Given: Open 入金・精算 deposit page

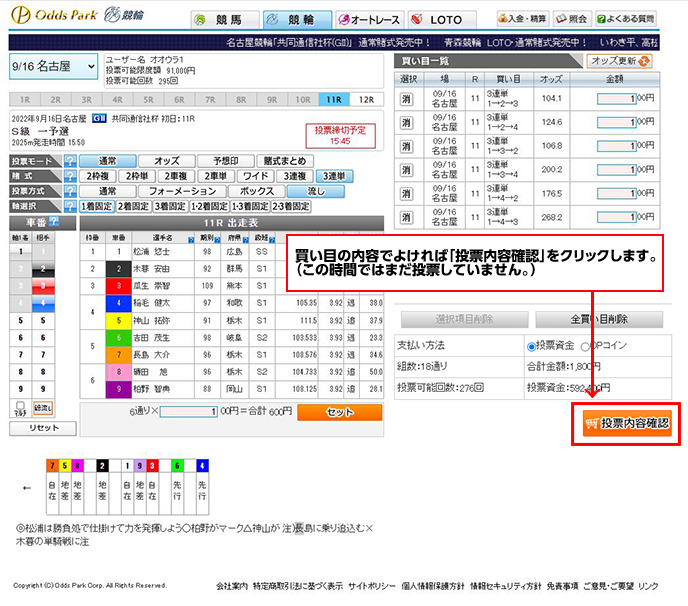Looking at the screenshot, I should coord(522,19).
